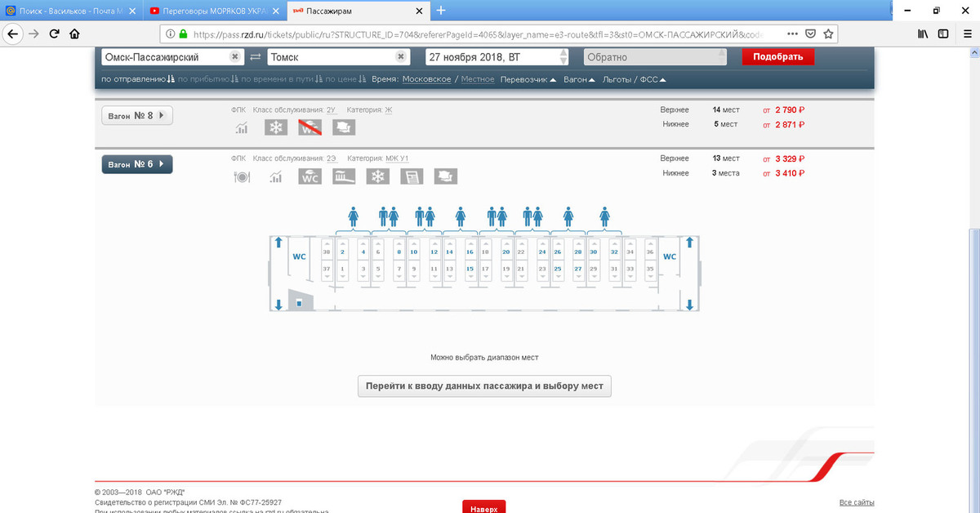This screenshot has width=980, height=513.
Task: Select lower seat 15 in the car map
Action: [470, 271]
